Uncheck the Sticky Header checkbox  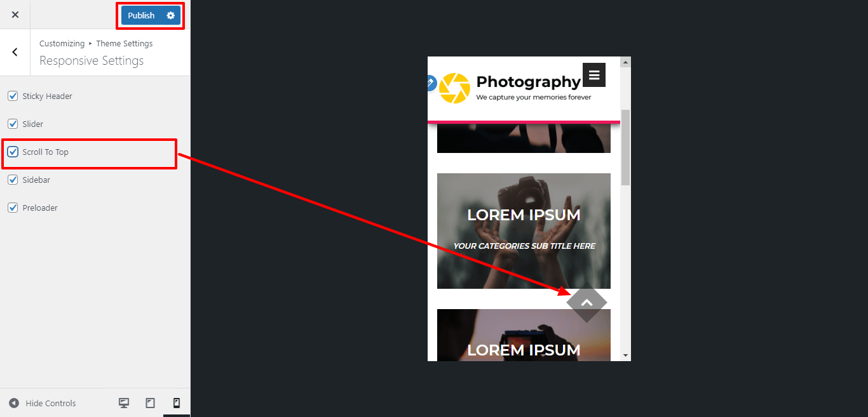13,96
